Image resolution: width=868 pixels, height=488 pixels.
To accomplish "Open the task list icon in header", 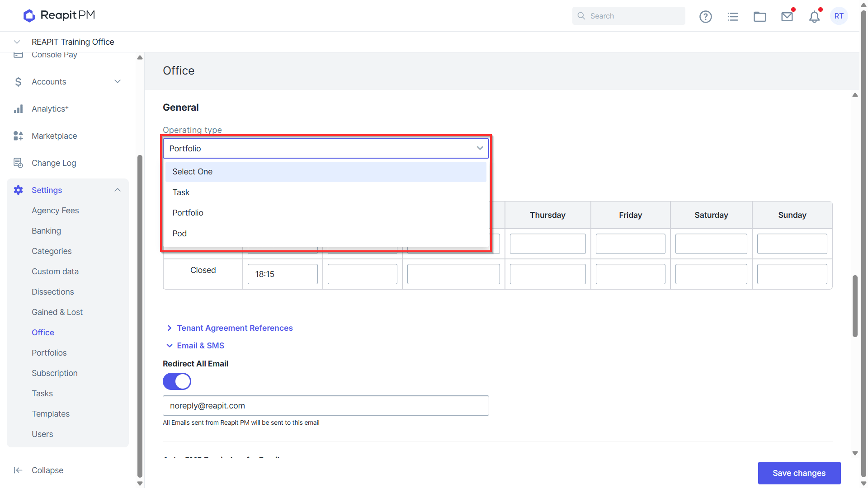I will tap(732, 17).
